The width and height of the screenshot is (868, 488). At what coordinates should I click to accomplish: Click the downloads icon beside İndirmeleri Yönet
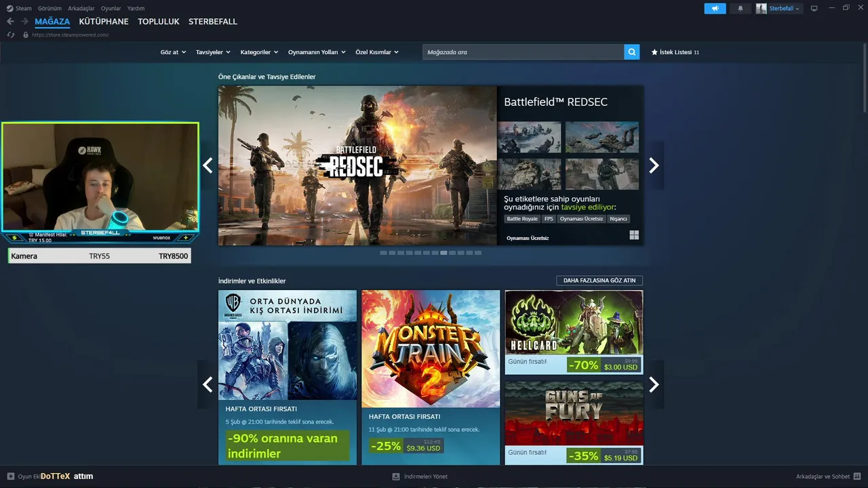[x=396, y=476]
